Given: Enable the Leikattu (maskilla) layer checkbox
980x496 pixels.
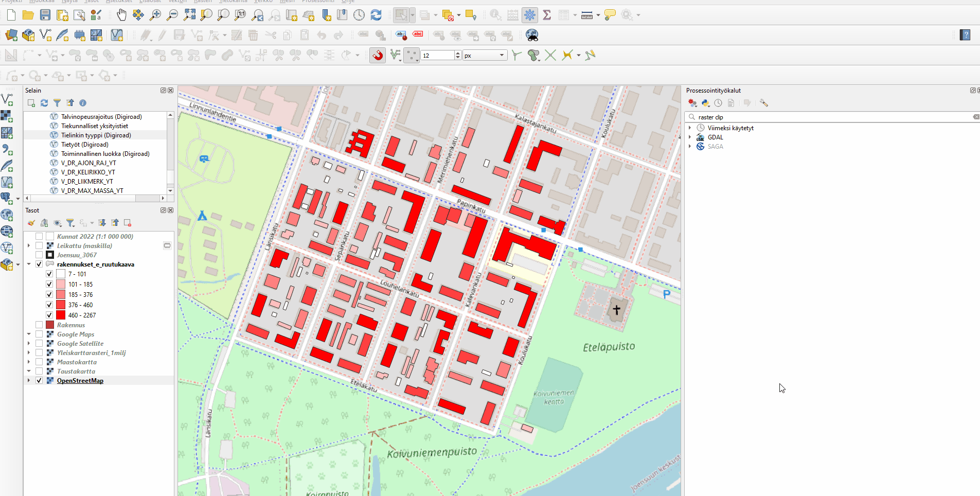Looking at the screenshot, I should click(39, 246).
